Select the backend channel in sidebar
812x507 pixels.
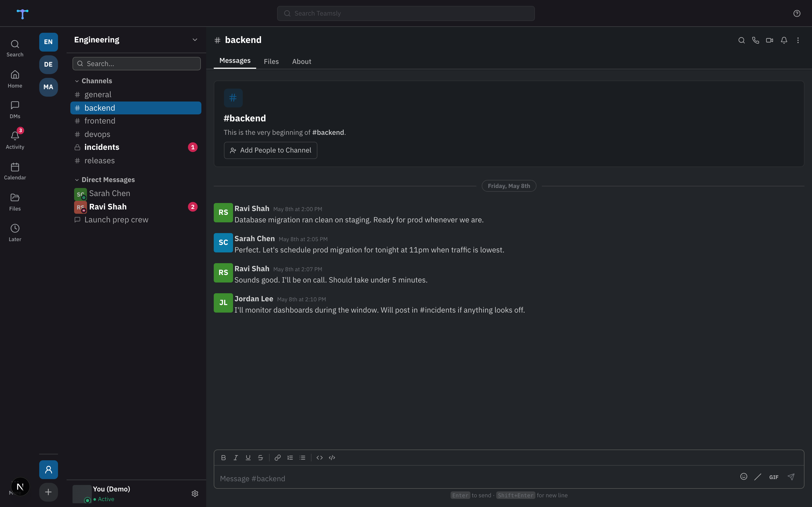[x=135, y=108]
